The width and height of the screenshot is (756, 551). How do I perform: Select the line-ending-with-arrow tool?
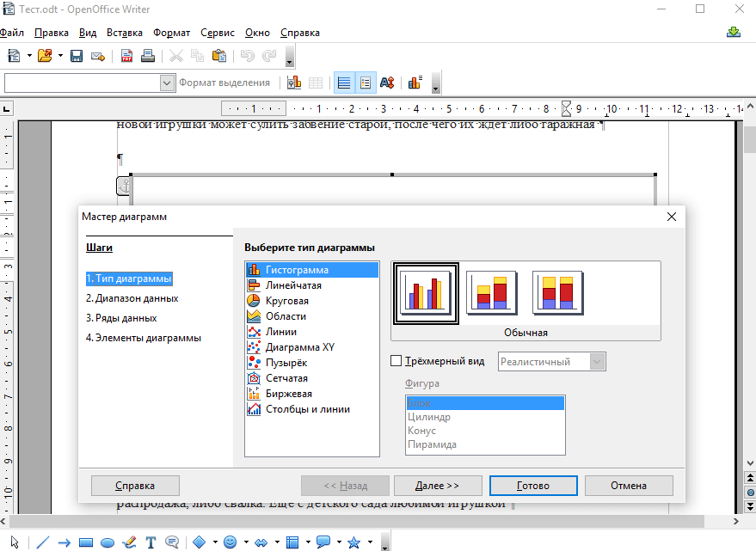[x=65, y=542]
